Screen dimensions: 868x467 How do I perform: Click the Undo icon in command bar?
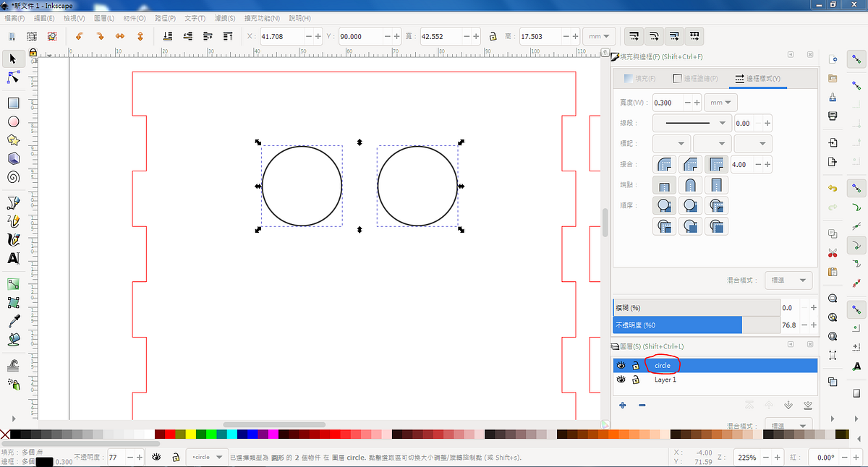tap(833, 188)
